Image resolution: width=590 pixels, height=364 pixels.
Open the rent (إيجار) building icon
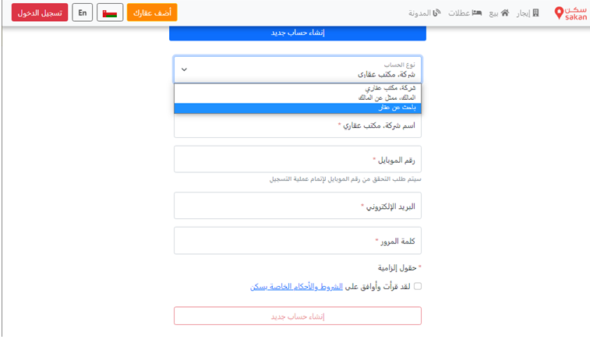(535, 12)
